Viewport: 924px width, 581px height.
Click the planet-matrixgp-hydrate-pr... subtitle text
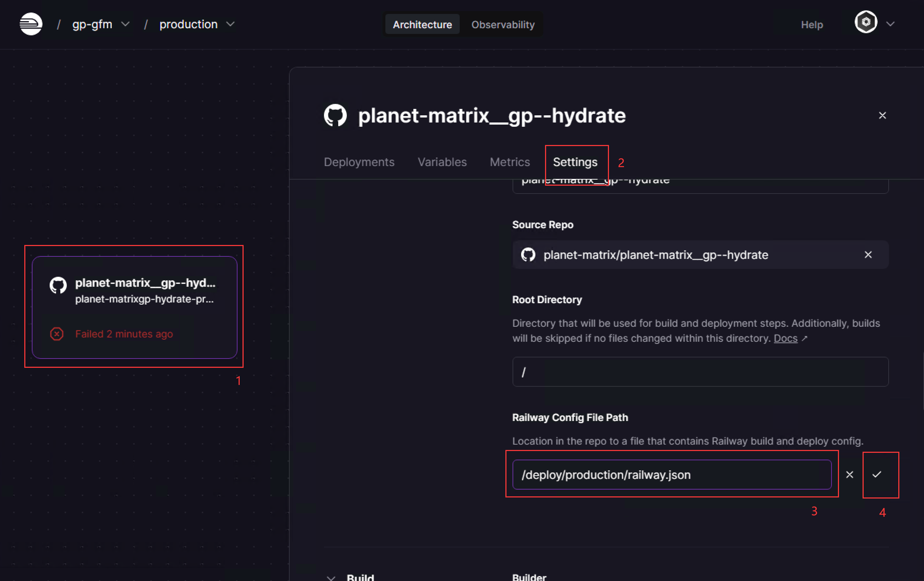pyautogui.click(x=144, y=299)
